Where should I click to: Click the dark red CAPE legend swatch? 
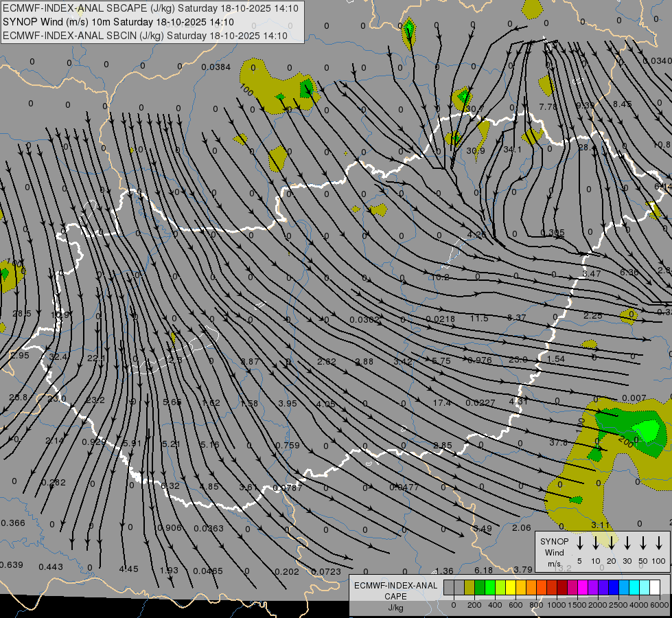pos(562,587)
